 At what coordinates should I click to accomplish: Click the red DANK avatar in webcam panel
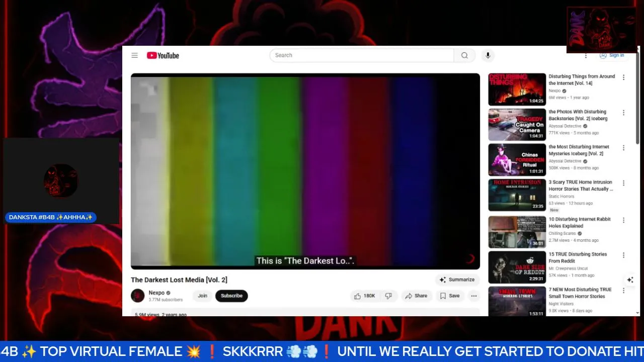click(60, 180)
